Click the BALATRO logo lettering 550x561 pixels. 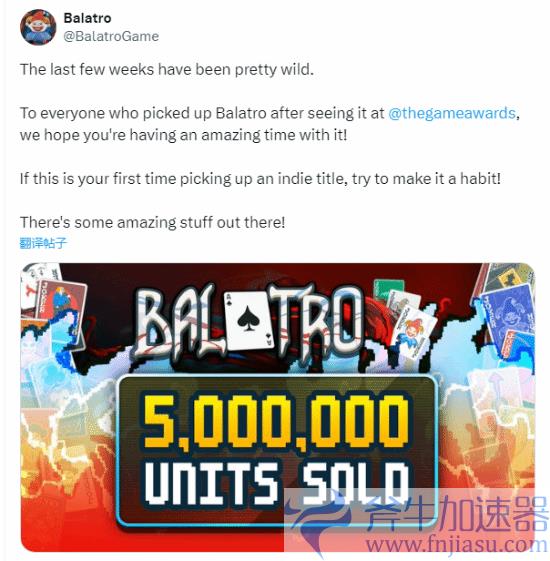pyautogui.click(x=249, y=322)
